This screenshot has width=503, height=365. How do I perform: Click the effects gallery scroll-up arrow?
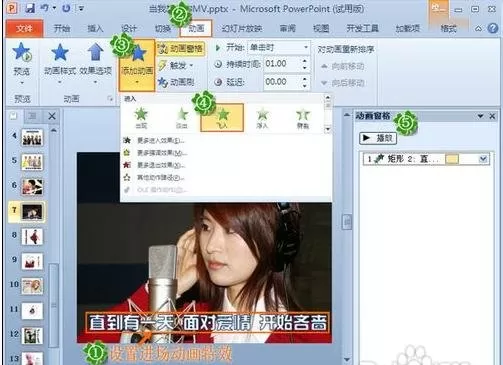(x=328, y=98)
